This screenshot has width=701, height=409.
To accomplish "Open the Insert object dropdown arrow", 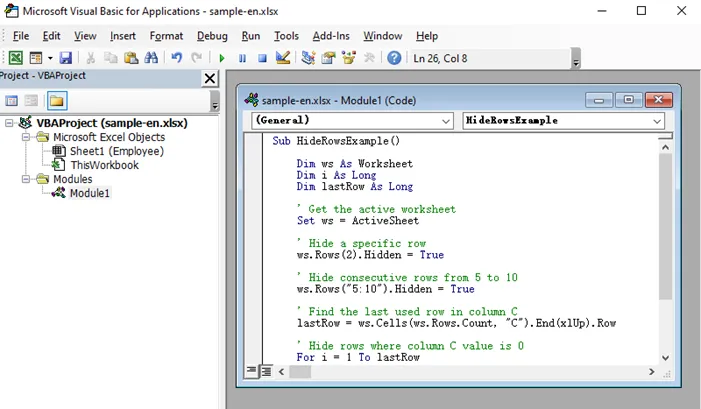I will click(50, 58).
